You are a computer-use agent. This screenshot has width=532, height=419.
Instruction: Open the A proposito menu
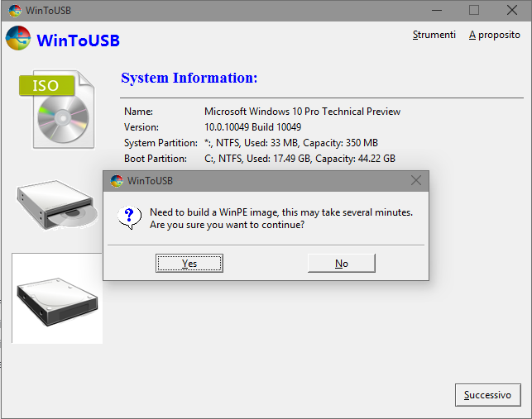494,35
